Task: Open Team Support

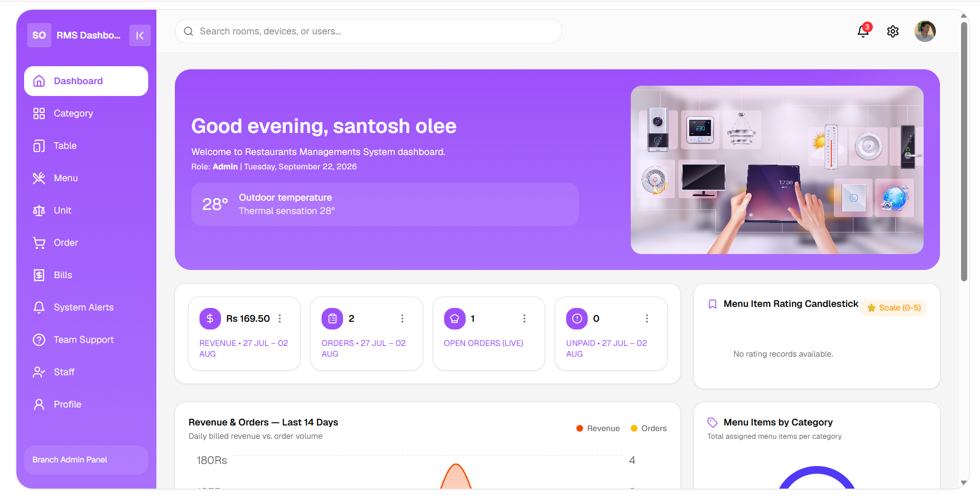Action: [x=86, y=340]
